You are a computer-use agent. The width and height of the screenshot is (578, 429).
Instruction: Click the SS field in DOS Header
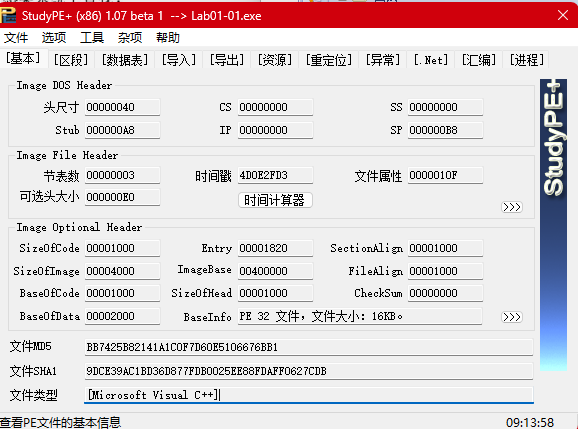pos(445,107)
